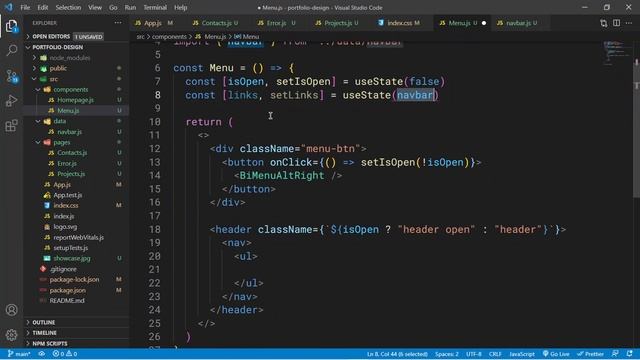The image size is (640, 360).
Task: Switch to the App.js editor tab
Action: point(154,23)
